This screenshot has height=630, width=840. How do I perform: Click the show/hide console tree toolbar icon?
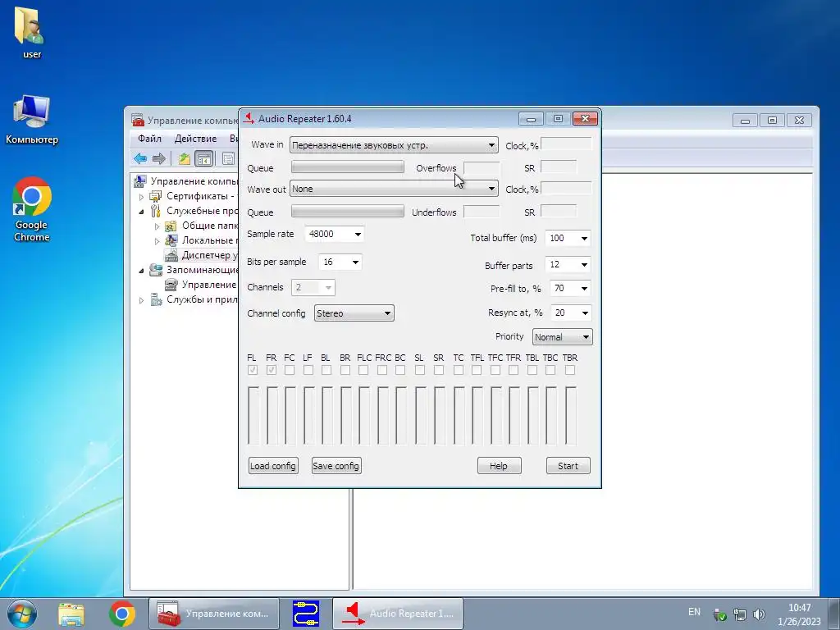coord(203,158)
